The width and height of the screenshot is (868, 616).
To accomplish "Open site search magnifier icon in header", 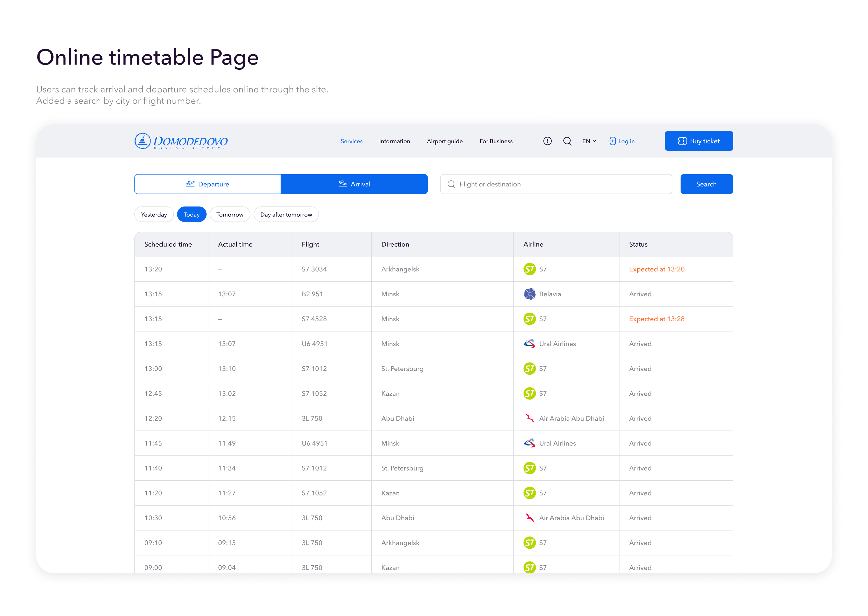I will pos(567,141).
